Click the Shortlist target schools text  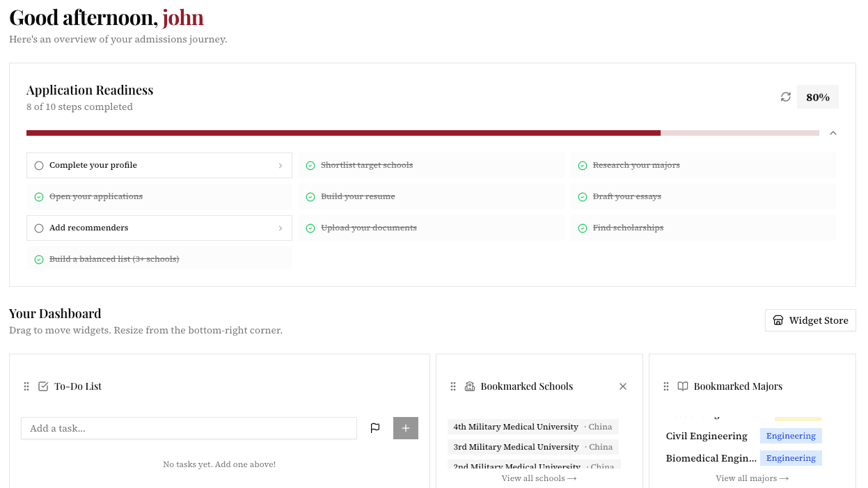(x=367, y=166)
